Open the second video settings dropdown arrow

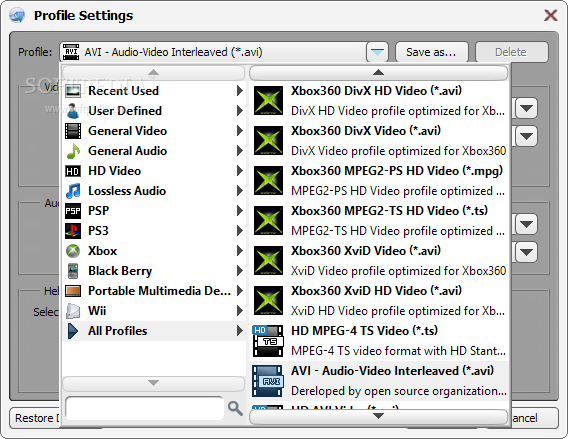pyautogui.click(x=526, y=136)
